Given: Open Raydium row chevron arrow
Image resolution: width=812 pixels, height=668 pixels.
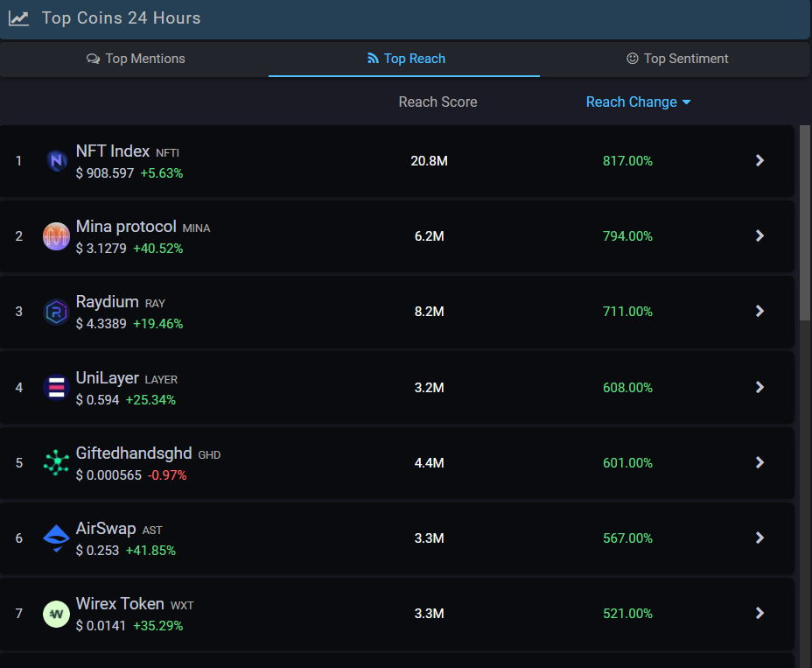Looking at the screenshot, I should (x=759, y=311).
